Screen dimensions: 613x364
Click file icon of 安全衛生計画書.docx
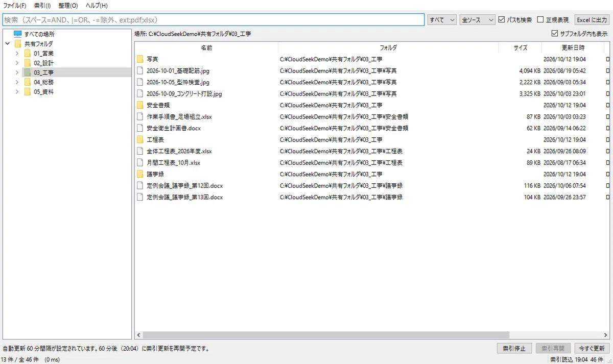tap(140, 128)
